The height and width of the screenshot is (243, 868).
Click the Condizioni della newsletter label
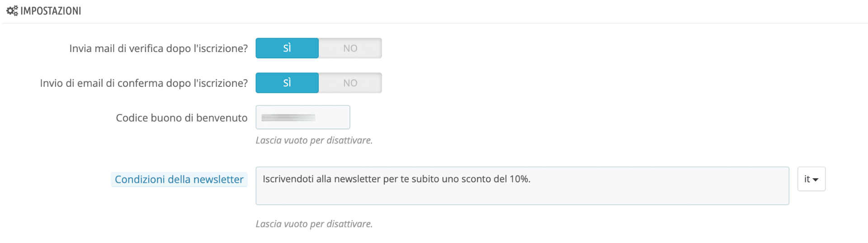pos(179,179)
